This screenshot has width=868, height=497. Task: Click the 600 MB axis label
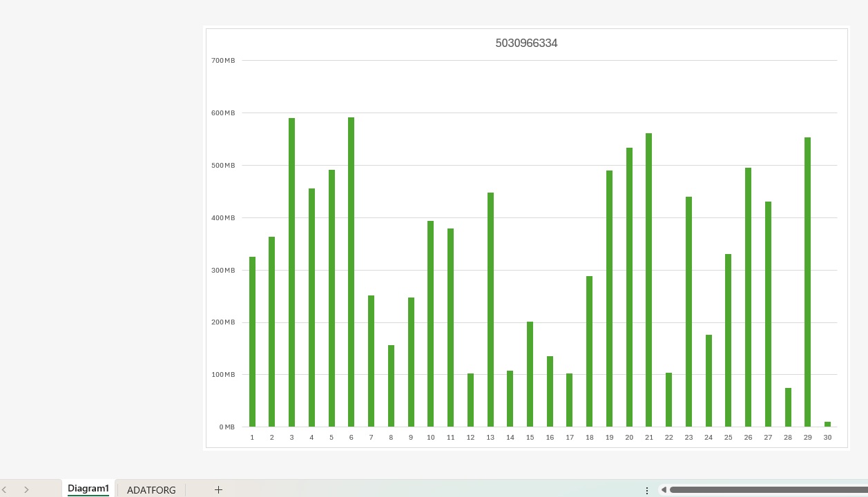223,113
